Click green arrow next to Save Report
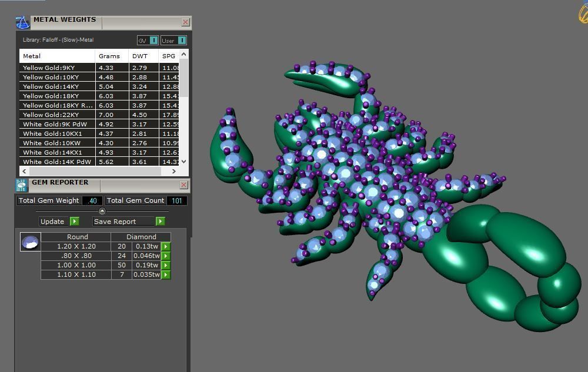 pos(160,222)
